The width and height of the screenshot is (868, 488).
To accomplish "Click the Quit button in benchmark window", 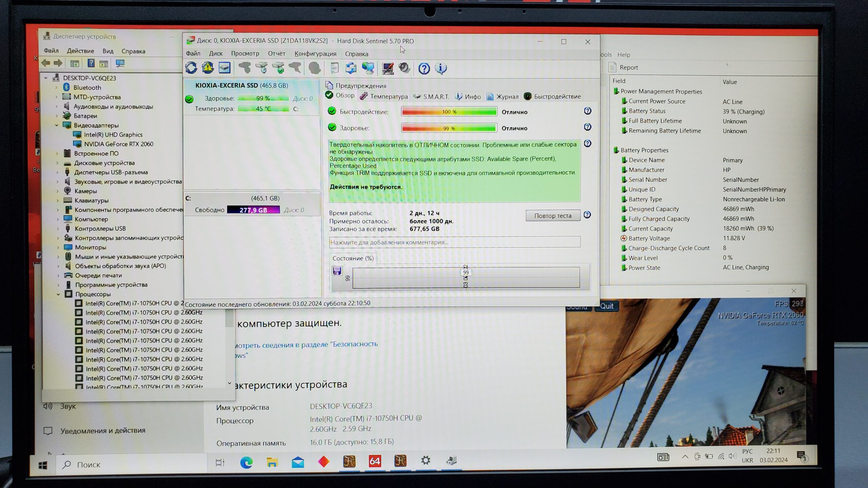I will [606, 306].
